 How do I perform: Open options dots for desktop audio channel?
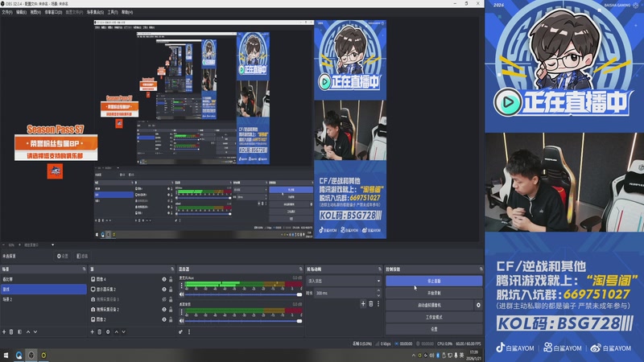pyautogui.click(x=182, y=312)
